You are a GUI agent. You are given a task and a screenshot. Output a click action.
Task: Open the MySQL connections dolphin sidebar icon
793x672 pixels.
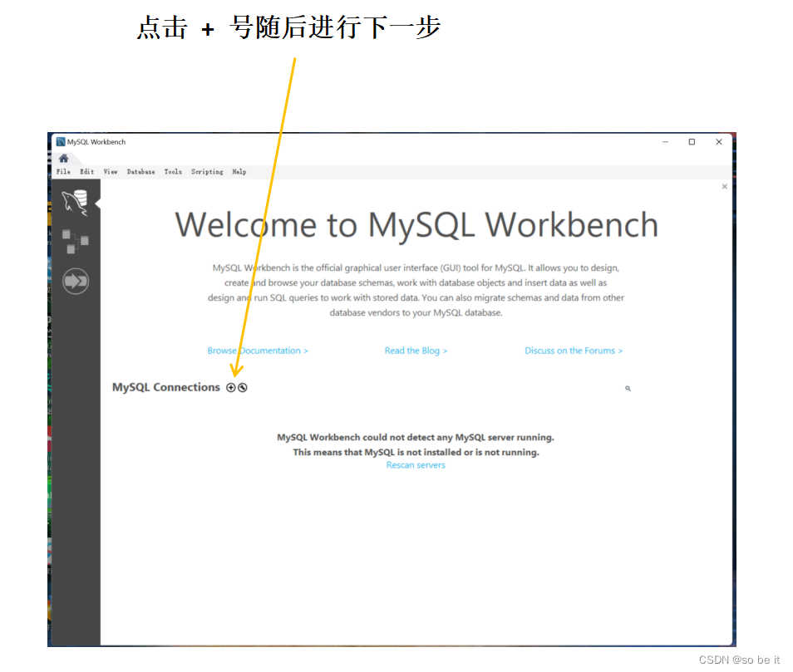click(76, 203)
